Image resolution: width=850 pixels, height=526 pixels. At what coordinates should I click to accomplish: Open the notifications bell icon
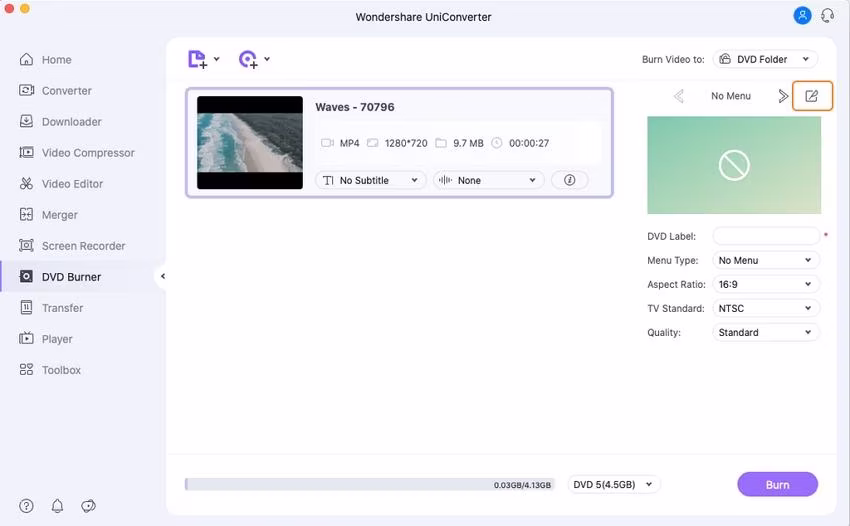click(x=57, y=506)
